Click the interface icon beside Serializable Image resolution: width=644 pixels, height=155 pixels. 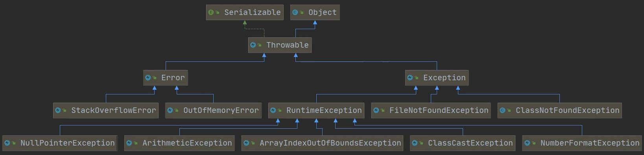(x=211, y=13)
